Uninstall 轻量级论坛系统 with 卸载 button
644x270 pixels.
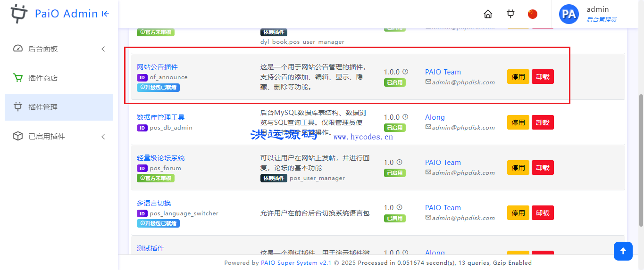[x=543, y=167]
